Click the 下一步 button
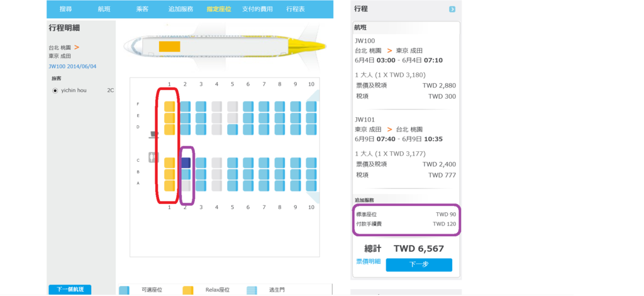 coord(419,265)
